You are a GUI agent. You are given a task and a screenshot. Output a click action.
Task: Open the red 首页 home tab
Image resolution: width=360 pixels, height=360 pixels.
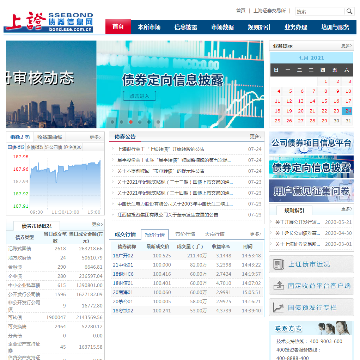coord(118,27)
